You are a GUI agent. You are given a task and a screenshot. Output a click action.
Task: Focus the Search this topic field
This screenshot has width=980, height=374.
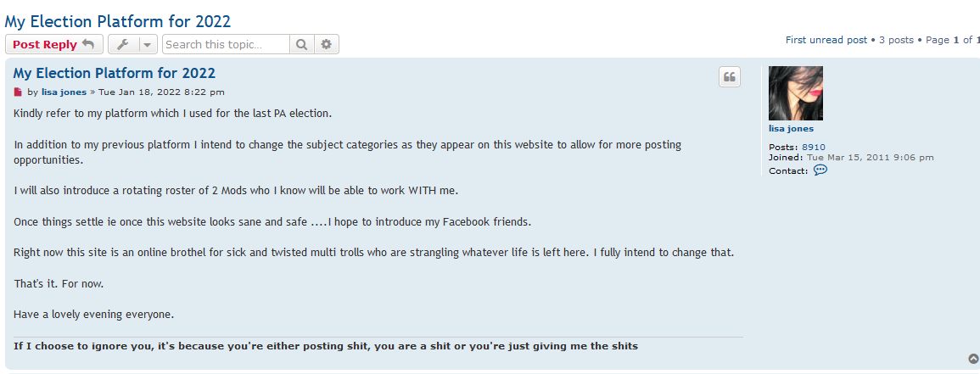coord(226,45)
